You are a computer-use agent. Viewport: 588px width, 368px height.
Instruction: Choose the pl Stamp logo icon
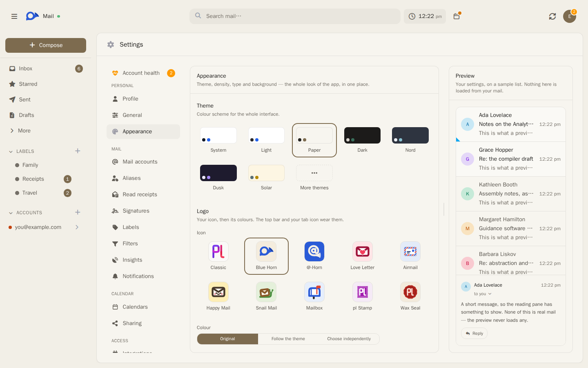click(362, 296)
